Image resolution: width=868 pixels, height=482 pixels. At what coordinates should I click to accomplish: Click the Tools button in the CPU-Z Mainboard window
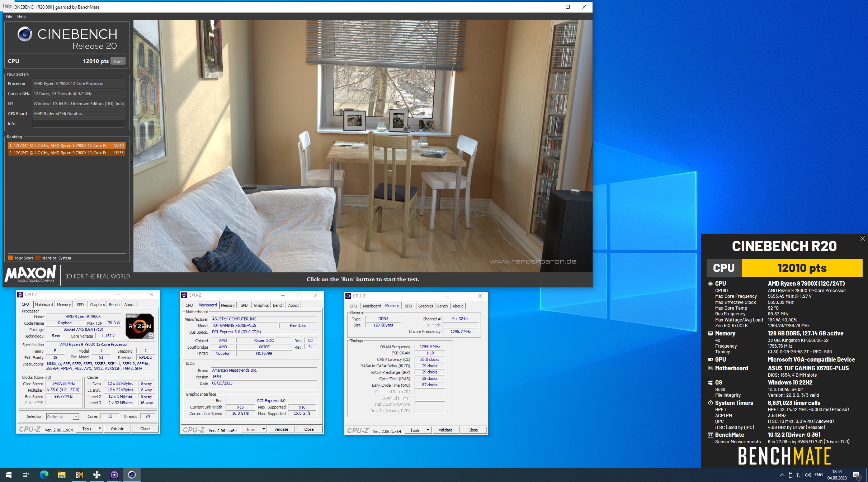coord(251,429)
